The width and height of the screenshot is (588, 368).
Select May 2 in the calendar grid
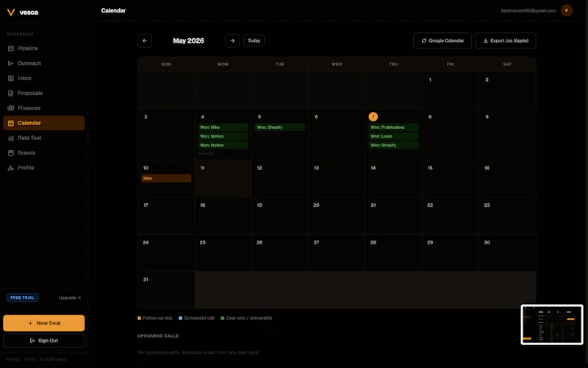click(507, 90)
